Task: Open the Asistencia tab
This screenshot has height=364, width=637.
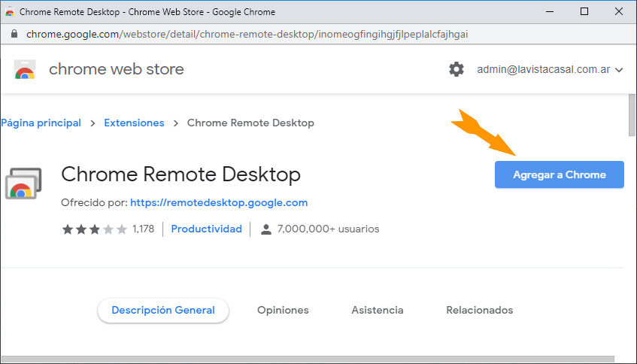Action: coord(378,310)
